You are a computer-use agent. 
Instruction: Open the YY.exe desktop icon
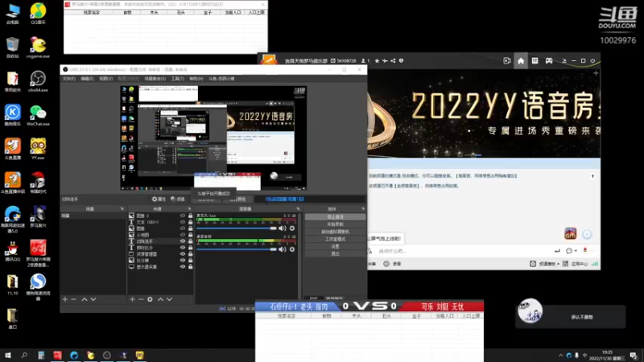(38, 148)
